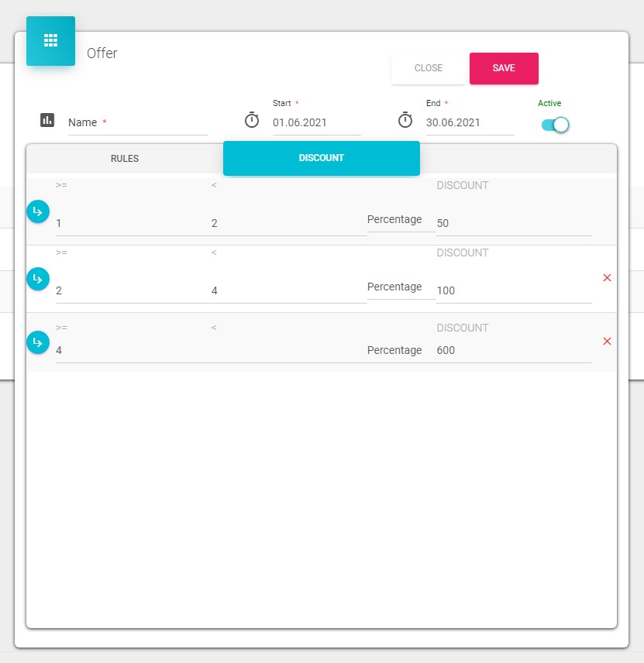Viewport: 644px width, 663px height.
Task: Switch to the Rules tab
Action: 125,158
